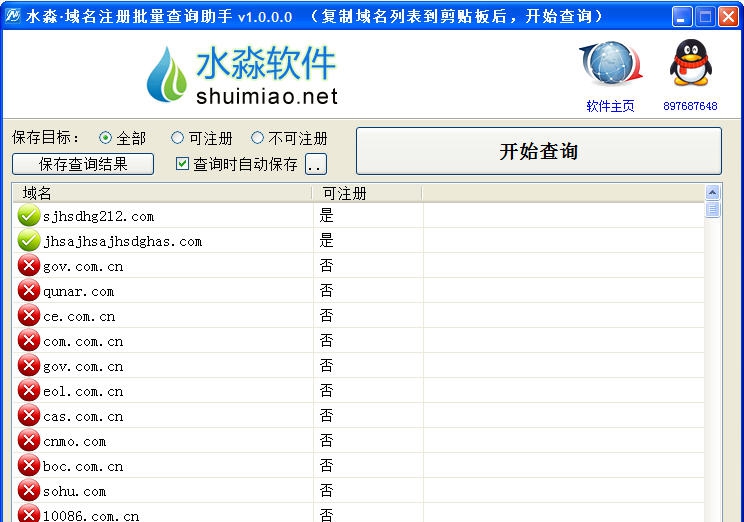This screenshot has height=522, width=744.
Task: Select the boc.com.cn domain row
Action: (x=359, y=466)
